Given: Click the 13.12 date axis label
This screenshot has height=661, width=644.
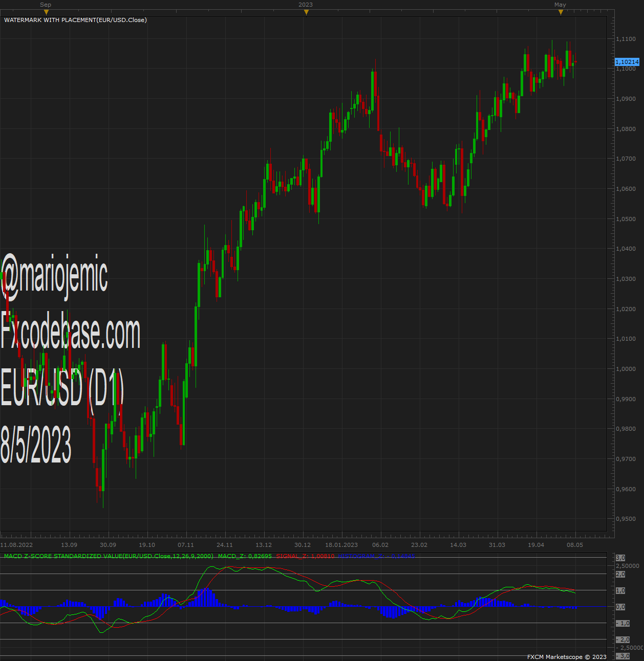Looking at the screenshot, I should tap(264, 545).
